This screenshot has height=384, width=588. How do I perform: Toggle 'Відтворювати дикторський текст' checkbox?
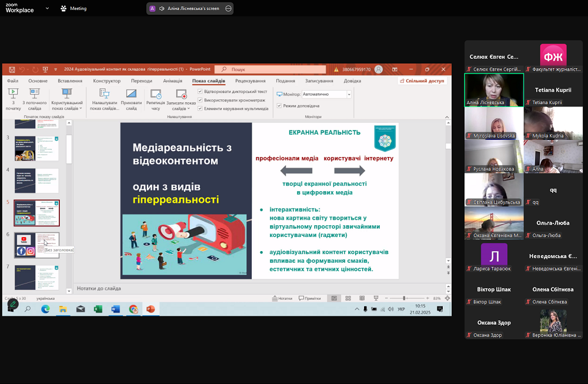click(x=201, y=92)
